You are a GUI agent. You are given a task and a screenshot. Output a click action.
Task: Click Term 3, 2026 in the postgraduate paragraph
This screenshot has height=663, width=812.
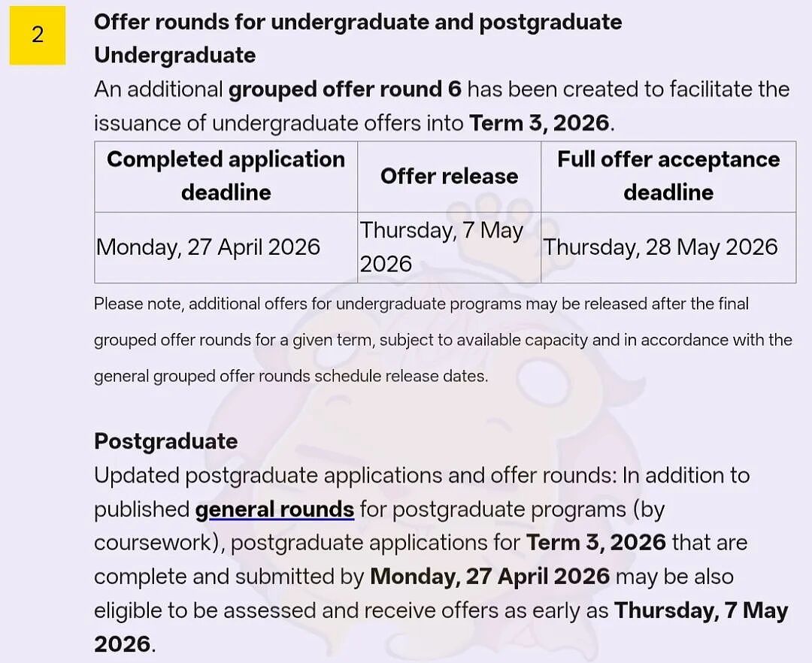(x=596, y=543)
